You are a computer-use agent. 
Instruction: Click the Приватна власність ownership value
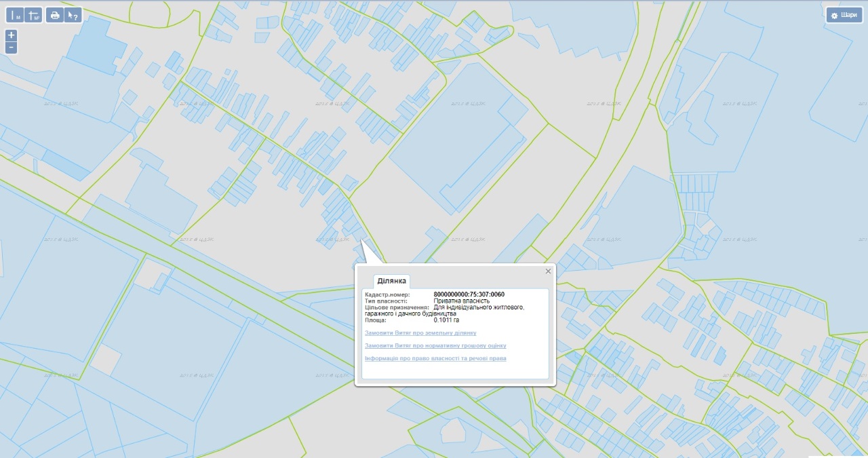pos(461,301)
